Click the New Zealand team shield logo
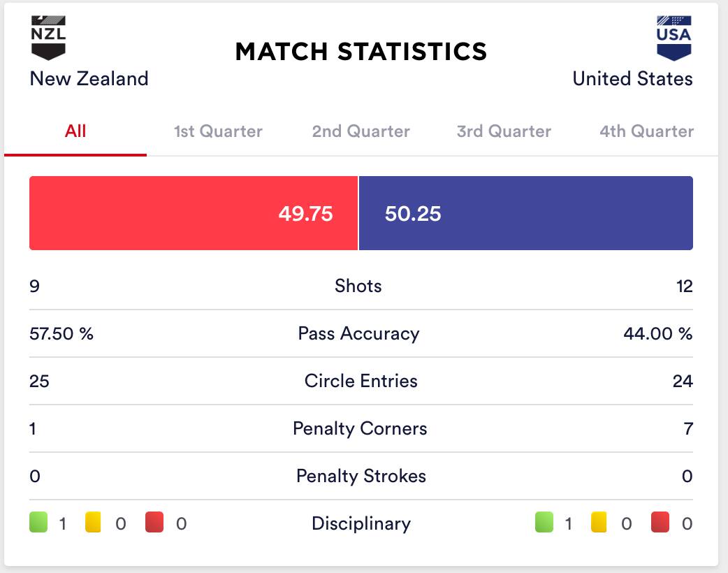The width and height of the screenshot is (728, 573). pyautogui.click(x=48, y=38)
